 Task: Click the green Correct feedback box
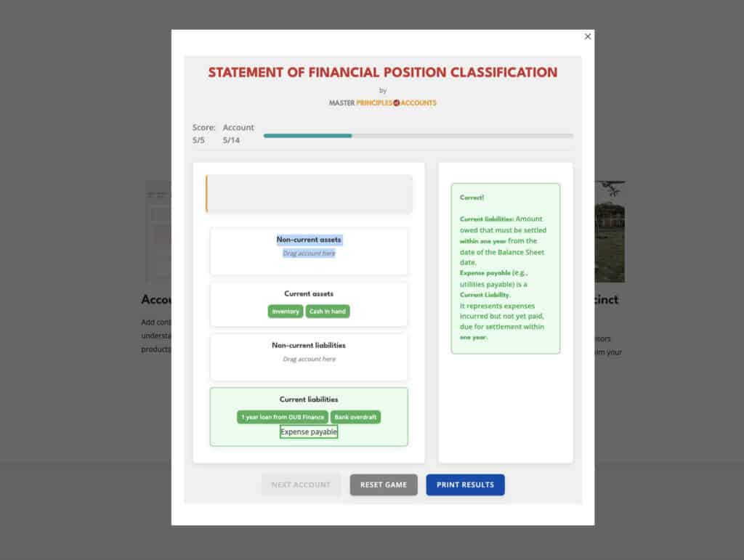pyautogui.click(x=505, y=268)
